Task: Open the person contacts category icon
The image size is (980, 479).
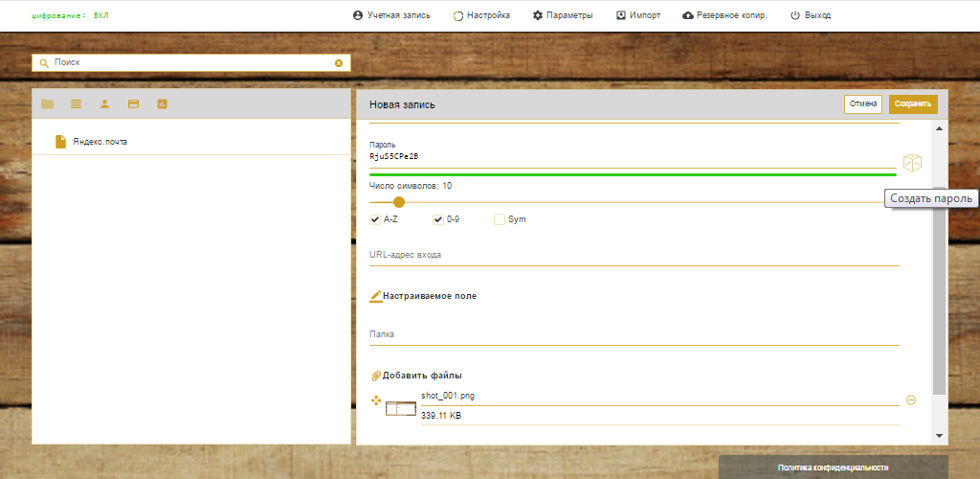Action: click(105, 104)
